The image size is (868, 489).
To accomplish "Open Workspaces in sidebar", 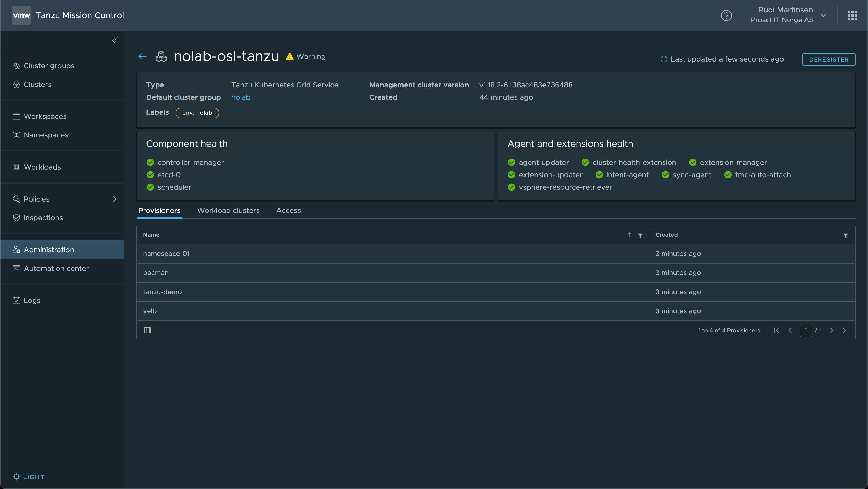I will [x=62, y=116].
